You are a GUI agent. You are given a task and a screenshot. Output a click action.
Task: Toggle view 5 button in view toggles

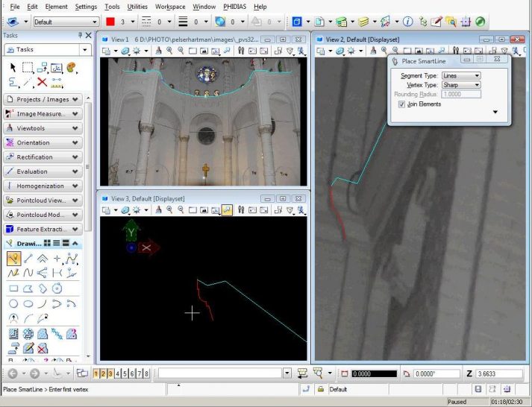pyautogui.click(x=125, y=373)
